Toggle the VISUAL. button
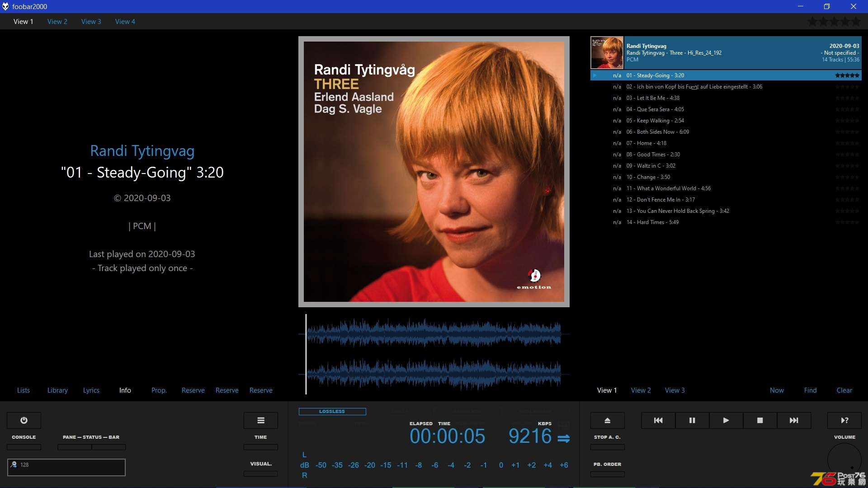 tap(261, 474)
